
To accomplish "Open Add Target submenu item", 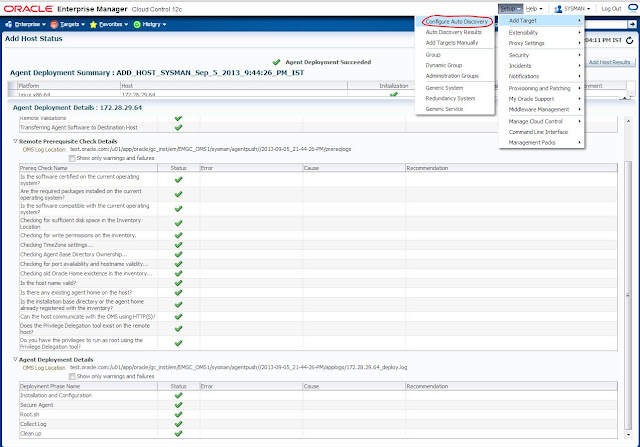I will [542, 20].
